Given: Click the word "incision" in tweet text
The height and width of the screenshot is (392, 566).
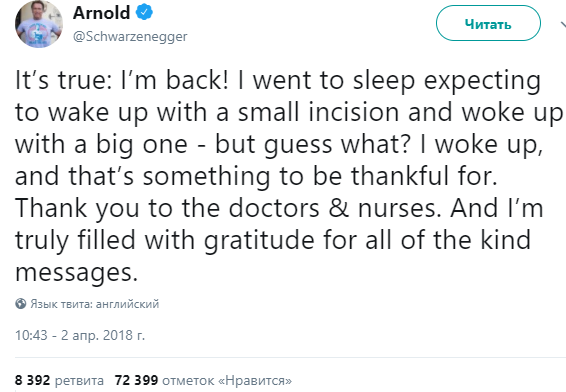Looking at the screenshot, I should click(353, 112).
